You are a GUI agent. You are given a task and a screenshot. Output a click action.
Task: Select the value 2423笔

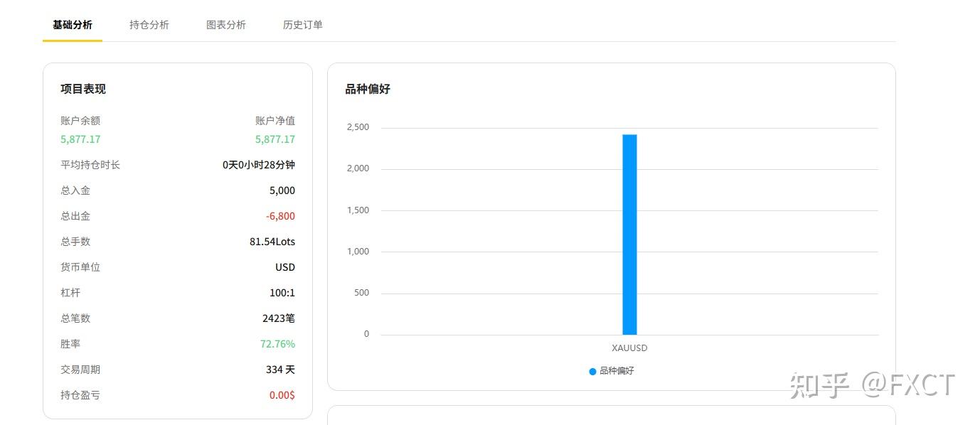point(279,318)
